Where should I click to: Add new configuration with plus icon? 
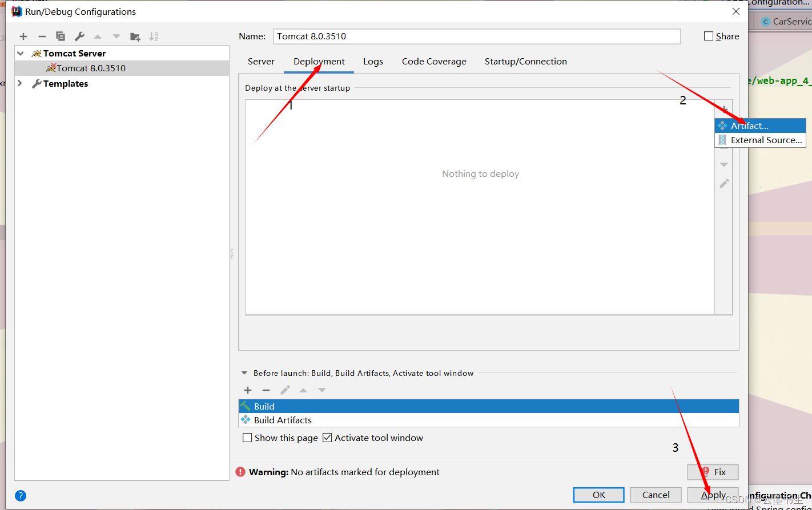[23, 37]
